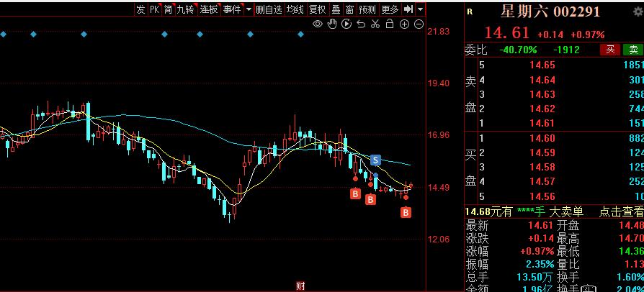
Task: Click the B marker nearest the latest candle
Action: [x=406, y=212]
